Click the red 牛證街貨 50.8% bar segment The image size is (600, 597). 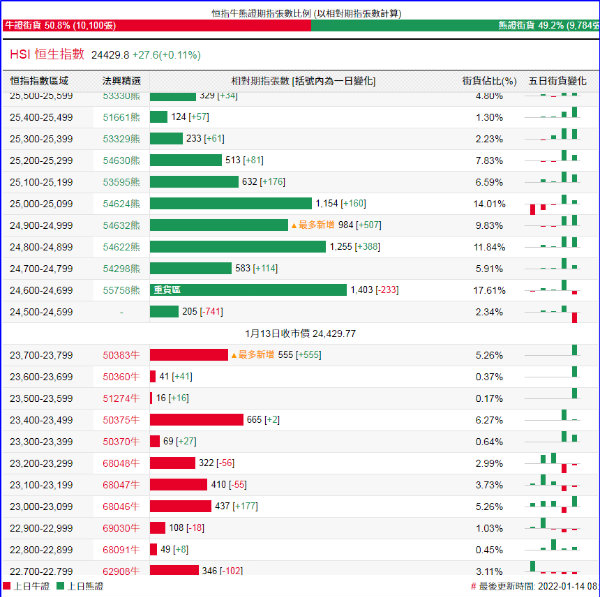point(157,25)
